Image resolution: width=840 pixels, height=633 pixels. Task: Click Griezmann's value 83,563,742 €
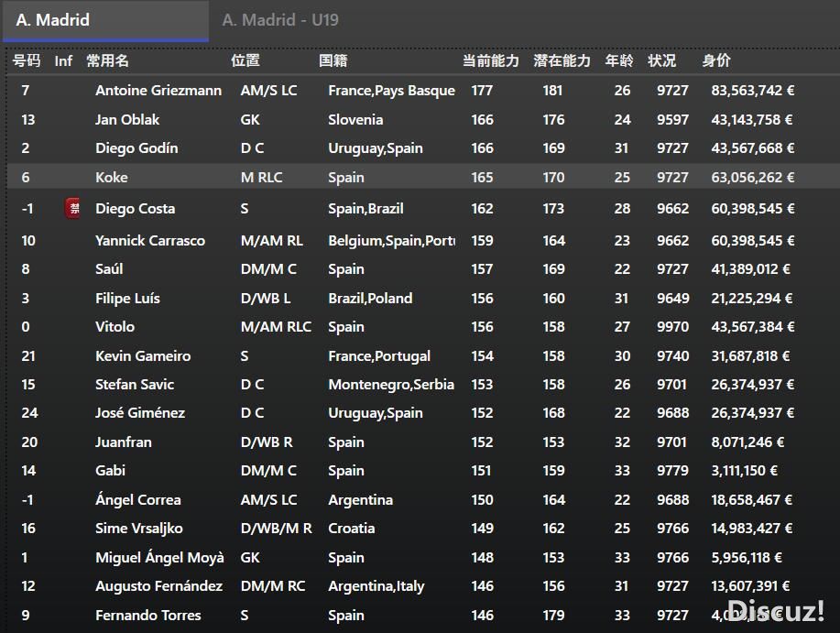tap(753, 91)
